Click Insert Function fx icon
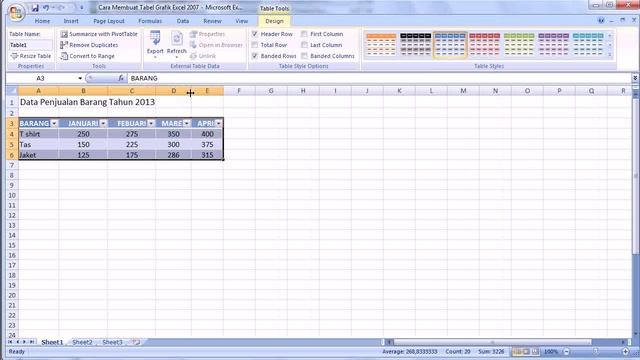Screen dimensions: 640x360 (x=121, y=78)
